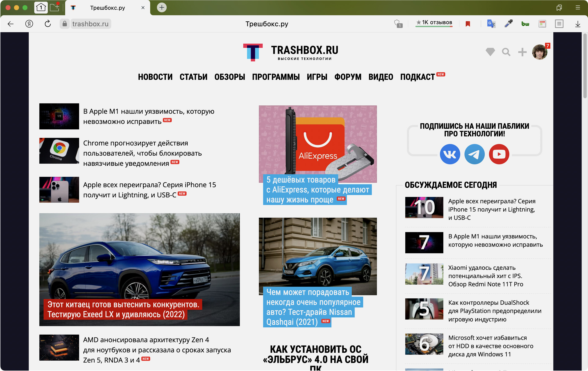588x371 pixels.
Task: Click the browser back arrow
Action: [11, 24]
